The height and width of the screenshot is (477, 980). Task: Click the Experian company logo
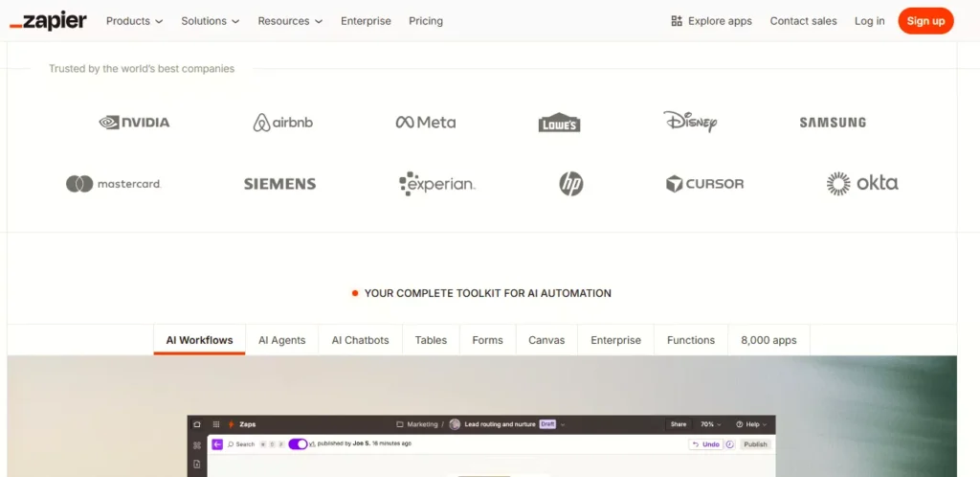(x=436, y=184)
